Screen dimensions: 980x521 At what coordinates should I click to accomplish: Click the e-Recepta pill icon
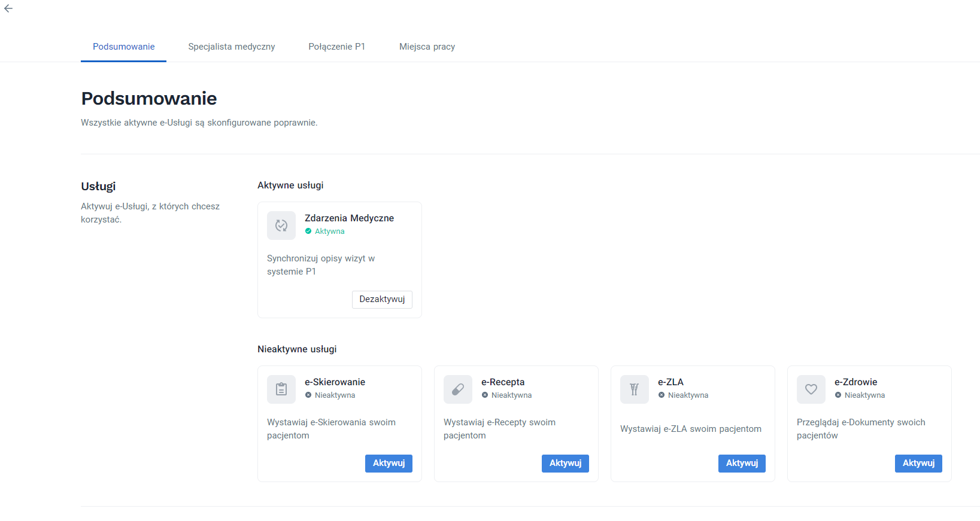[x=458, y=389]
